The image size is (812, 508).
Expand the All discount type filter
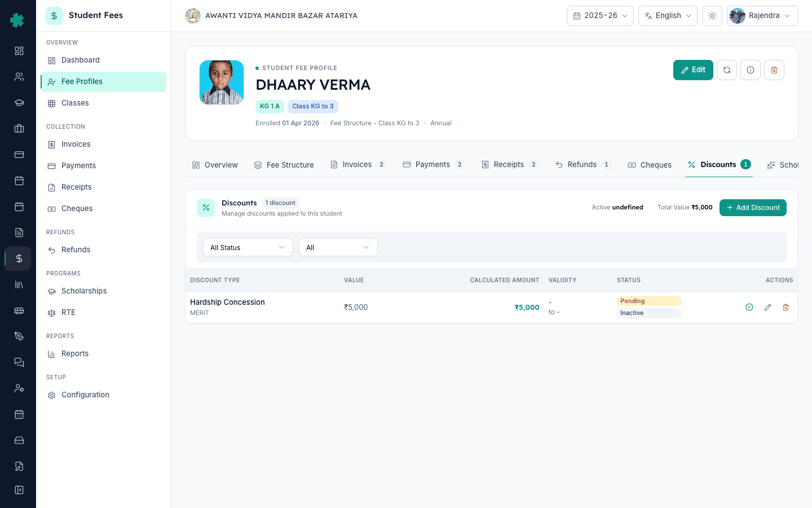(338, 247)
